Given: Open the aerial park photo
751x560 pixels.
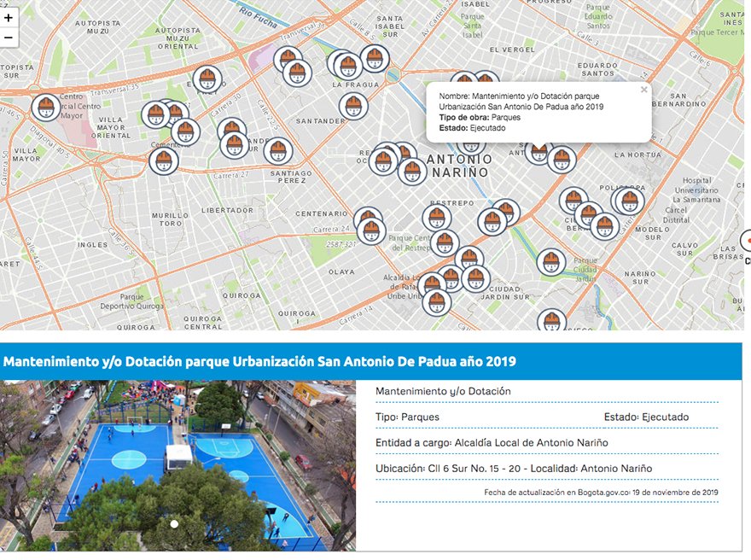Looking at the screenshot, I should point(178,465).
